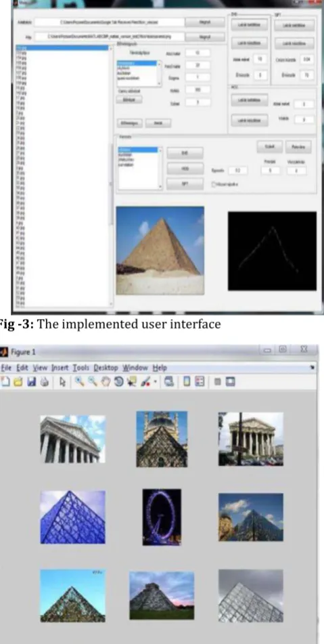Click the dock arrow at the menu bar's right end

313,367
